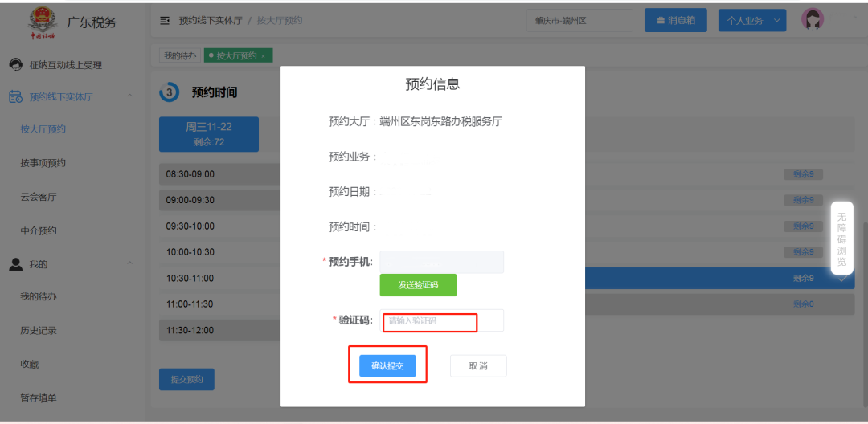Click the person icon beside 我的
Image resolution: width=868 pixels, height=424 pixels.
[16, 263]
